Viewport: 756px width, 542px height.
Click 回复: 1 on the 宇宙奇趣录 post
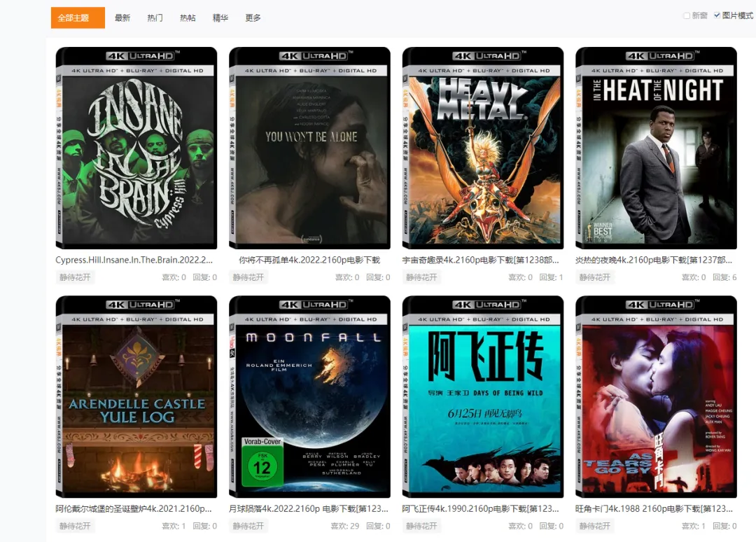pyautogui.click(x=551, y=277)
